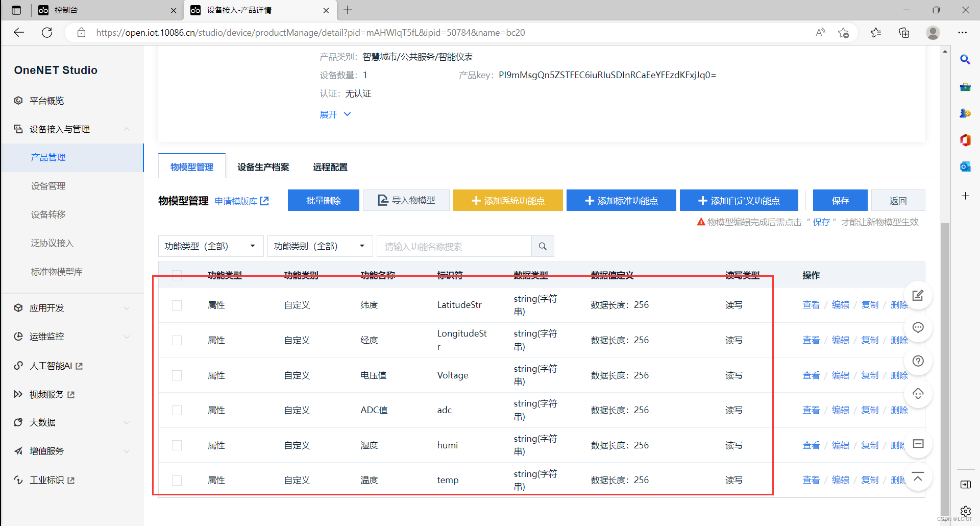Click 添加系统功能点 button
The width and height of the screenshot is (980, 526).
click(508, 201)
